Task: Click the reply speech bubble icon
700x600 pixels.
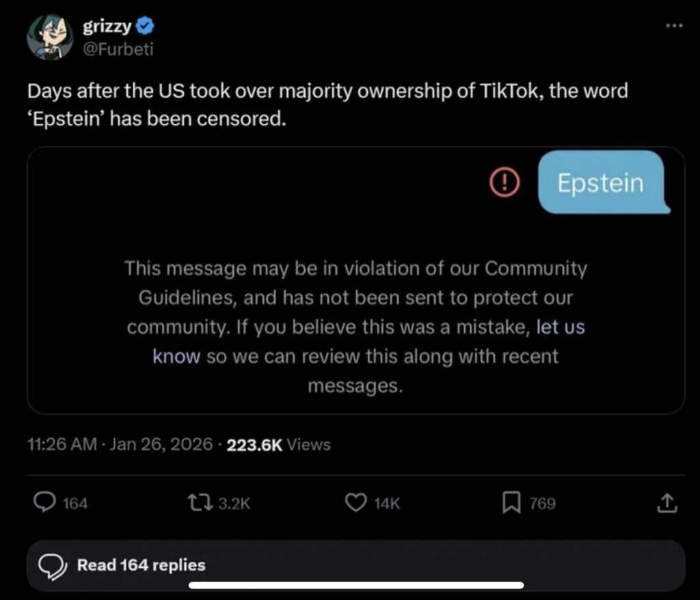Action: pos(44,504)
